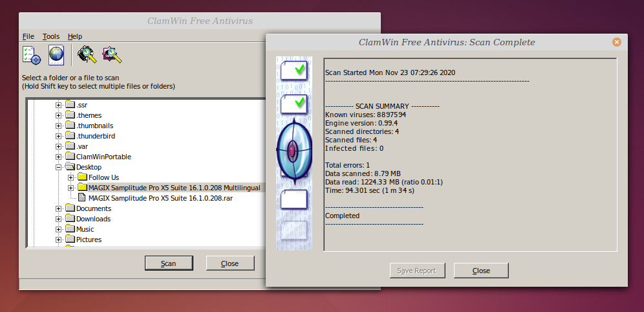Click the 'Engine version: 0.99.4' line
Image resolution: width=644 pixels, height=312 pixels.
point(361,123)
